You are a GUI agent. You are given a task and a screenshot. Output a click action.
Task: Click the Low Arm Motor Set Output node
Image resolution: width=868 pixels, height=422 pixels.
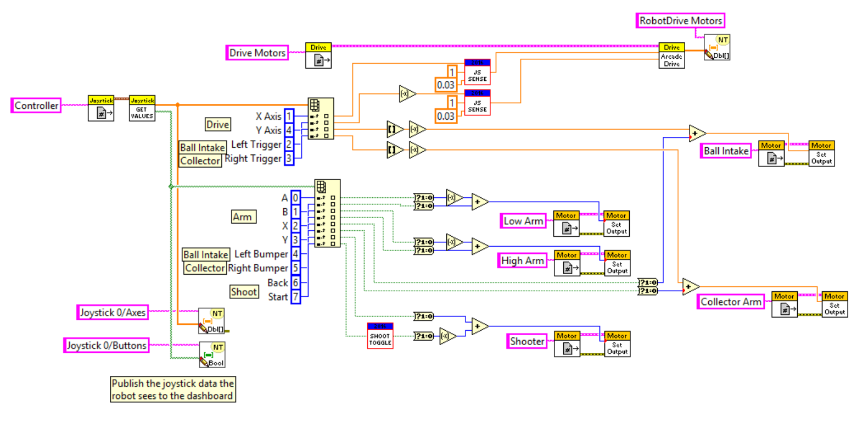(x=616, y=224)
